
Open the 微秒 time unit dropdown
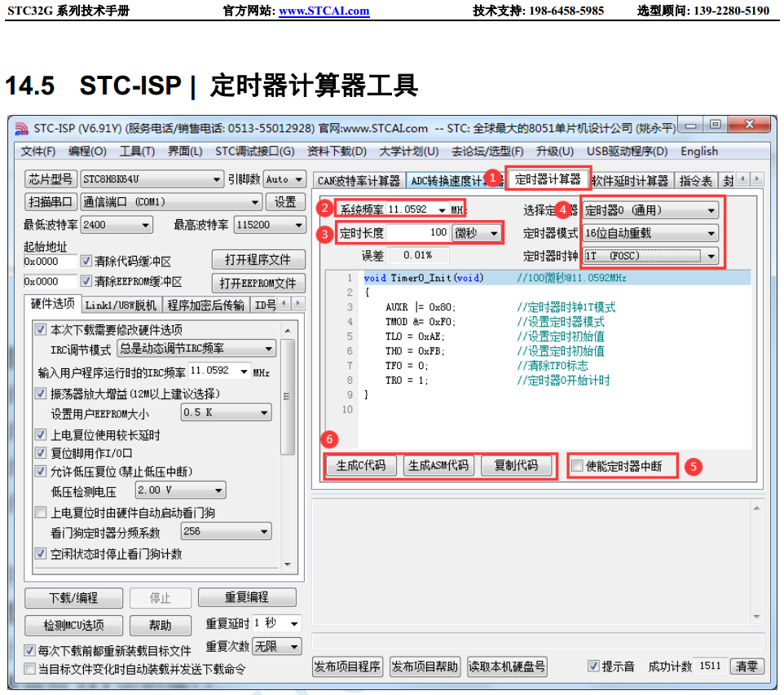477,233
